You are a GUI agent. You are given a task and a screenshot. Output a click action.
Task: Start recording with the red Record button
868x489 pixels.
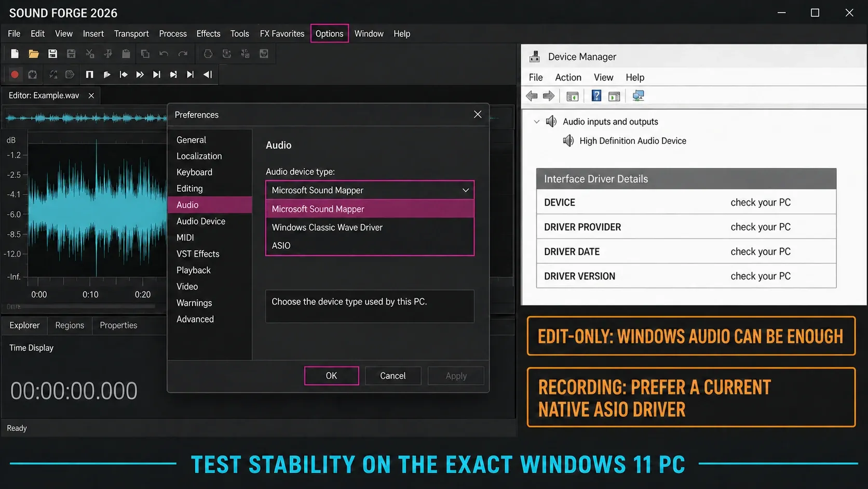15,74
